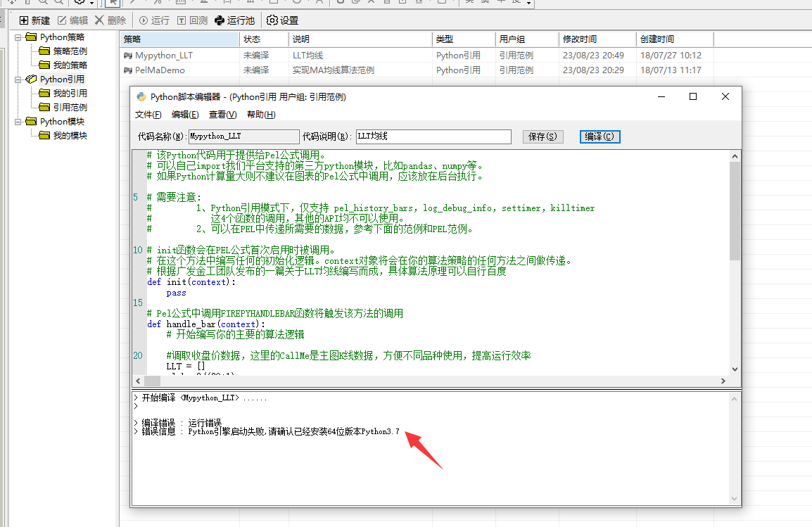Click the 代码说明 description input field
The image size is (812, 527).
(433, 136)
